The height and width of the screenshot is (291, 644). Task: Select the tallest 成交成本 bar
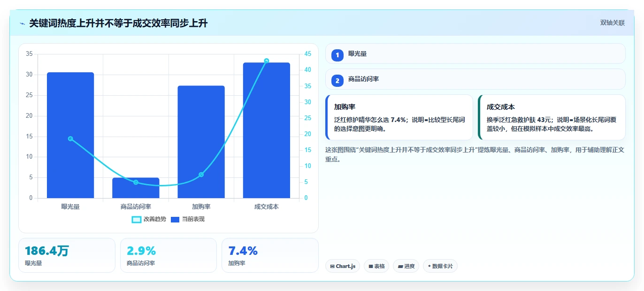pos(266,130)
